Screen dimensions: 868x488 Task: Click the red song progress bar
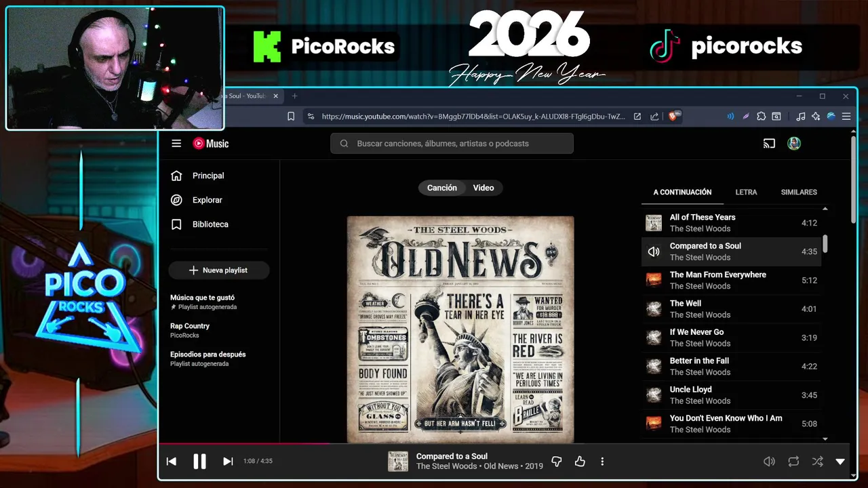[x=244, y=444]
